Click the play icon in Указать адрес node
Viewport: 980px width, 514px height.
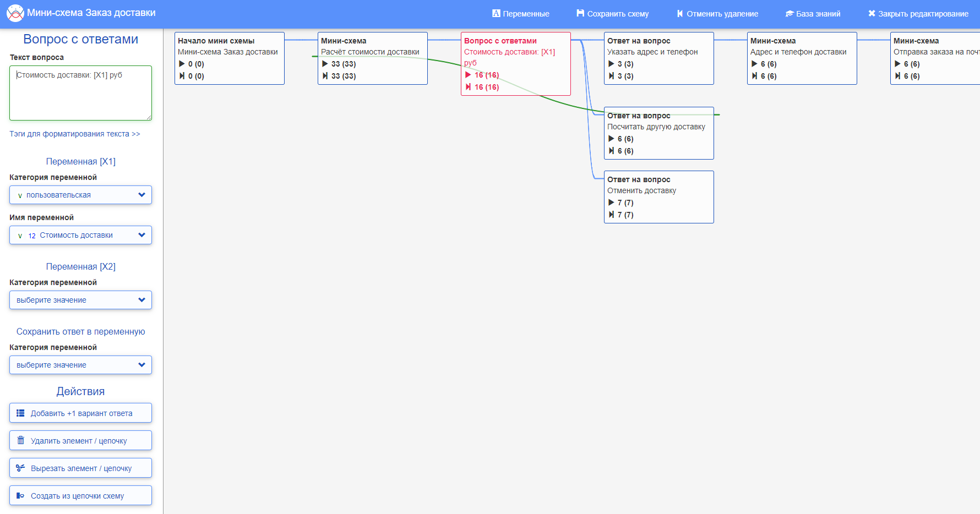pos(611,64)
